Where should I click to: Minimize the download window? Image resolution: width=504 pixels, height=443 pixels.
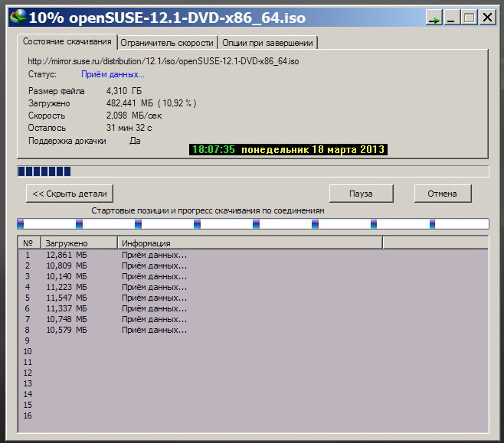pos(452,17)
